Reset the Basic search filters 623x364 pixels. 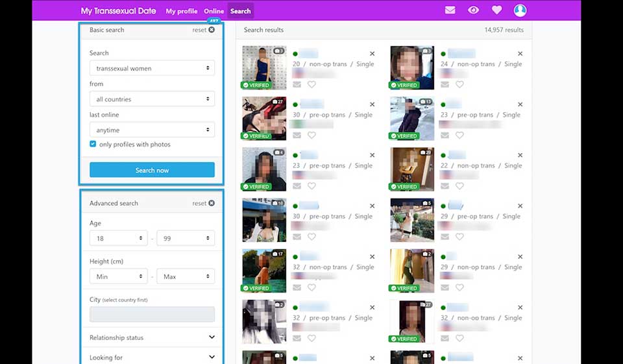203,30
